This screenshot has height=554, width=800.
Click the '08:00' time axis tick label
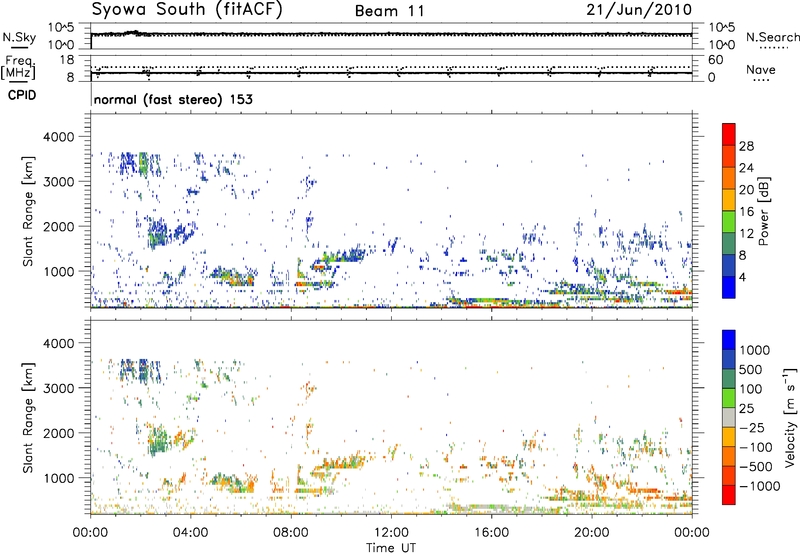click(x=291, y=533)
